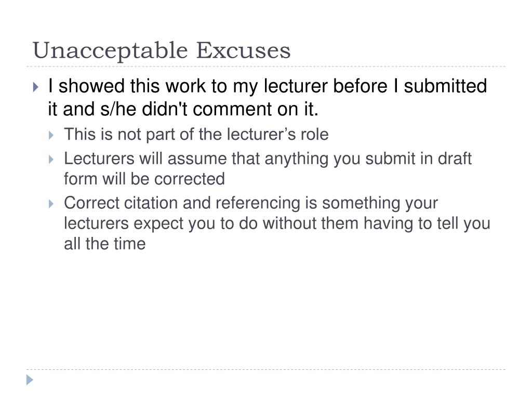Click the bullet arrow before "Correct citation and referencing"
532x399 pixels.
(x=51, y=204)
